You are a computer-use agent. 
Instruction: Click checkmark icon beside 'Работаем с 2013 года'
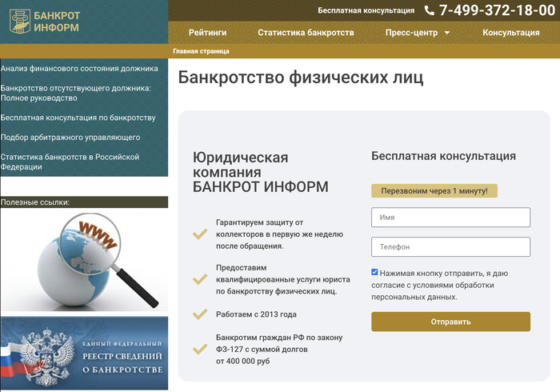tap(200, 314)
